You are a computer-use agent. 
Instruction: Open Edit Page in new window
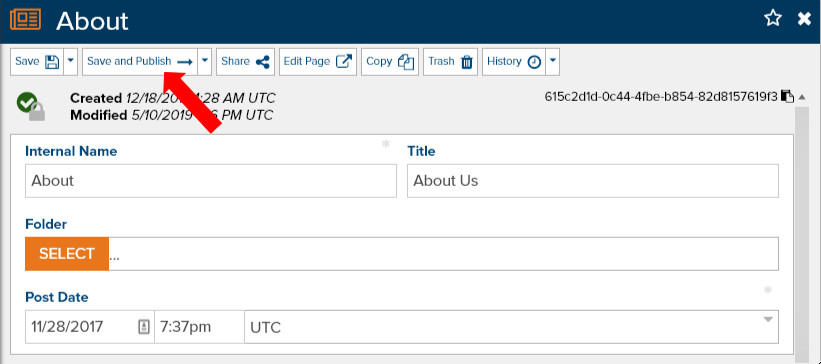click(x=318, y=62)
